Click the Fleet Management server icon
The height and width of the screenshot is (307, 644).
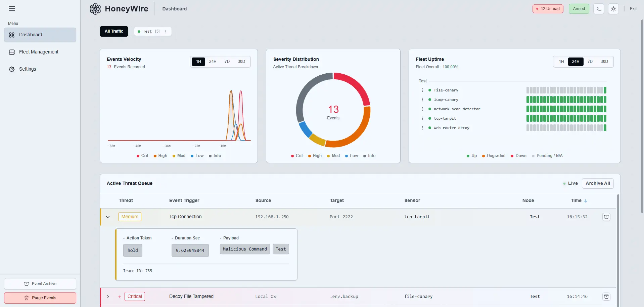pos(12,52)
